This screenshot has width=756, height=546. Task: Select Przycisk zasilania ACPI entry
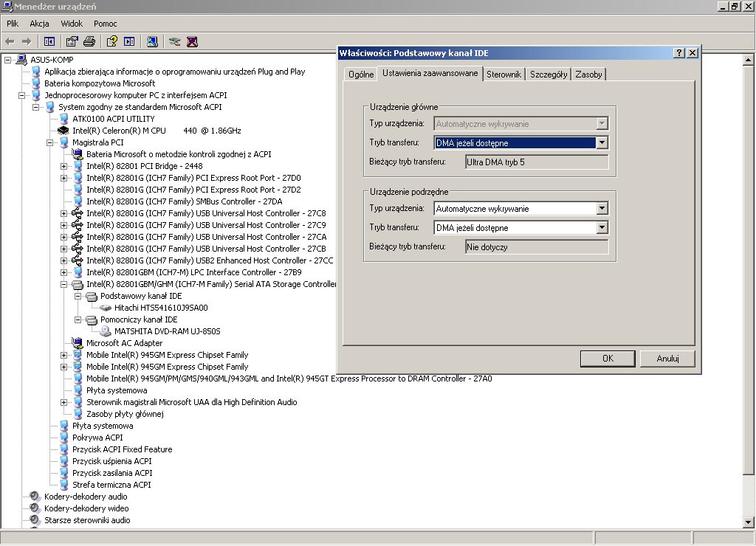(112, 473)
